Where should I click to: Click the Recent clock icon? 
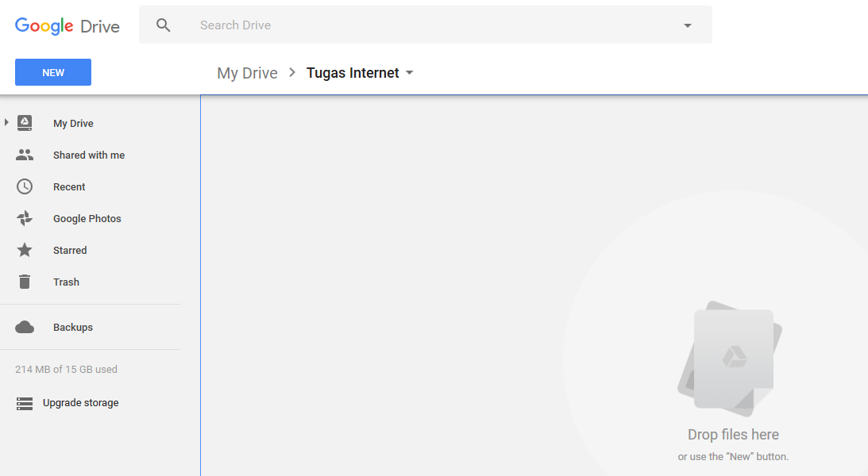[x=25, y=186]
